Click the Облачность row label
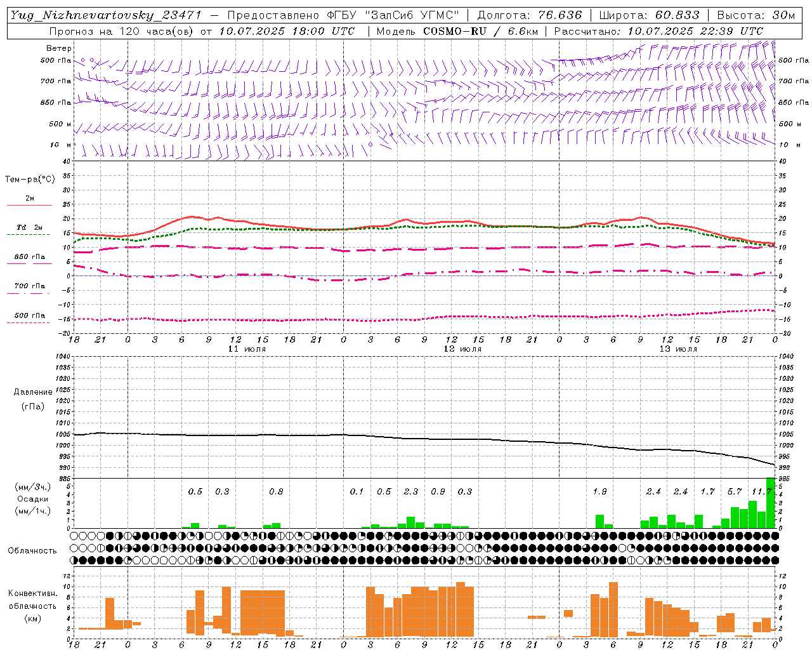This screenshot has height=650, width=812. (32, 550)
